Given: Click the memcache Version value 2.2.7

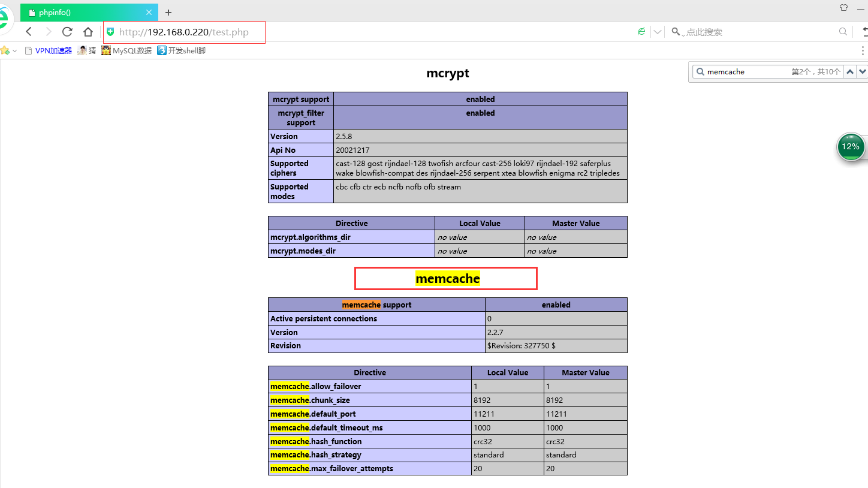Looking at the screenshot, I should 495,332.
